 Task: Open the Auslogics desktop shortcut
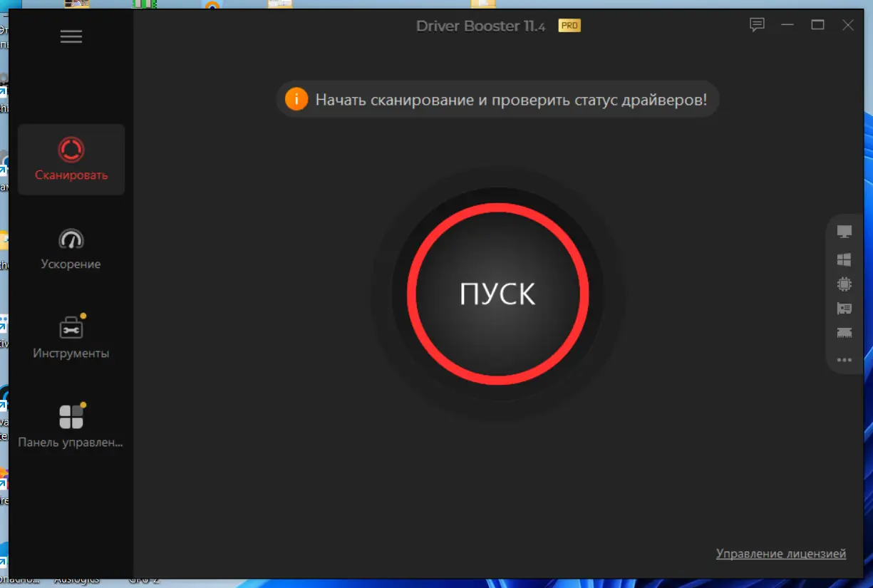(78, 579)
